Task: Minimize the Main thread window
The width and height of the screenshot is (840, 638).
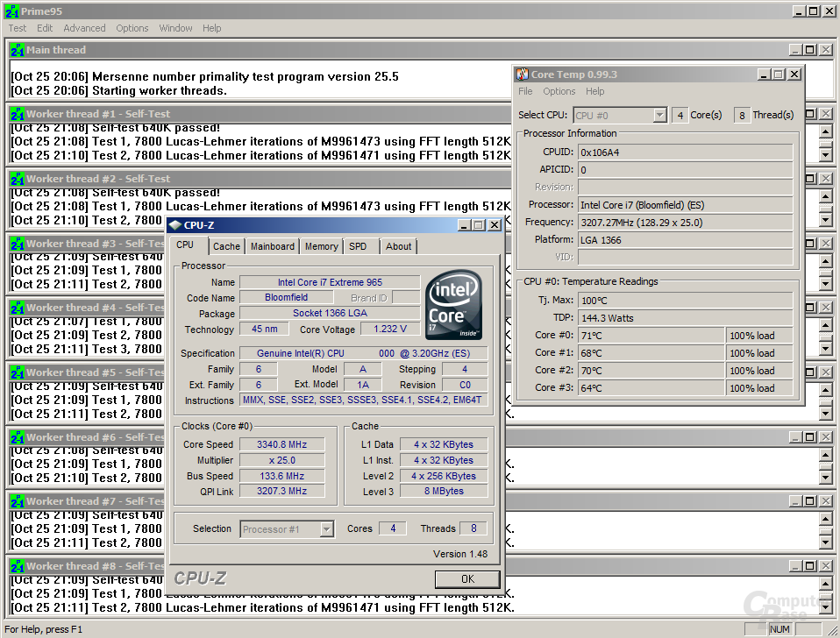Action: (795, 50)
